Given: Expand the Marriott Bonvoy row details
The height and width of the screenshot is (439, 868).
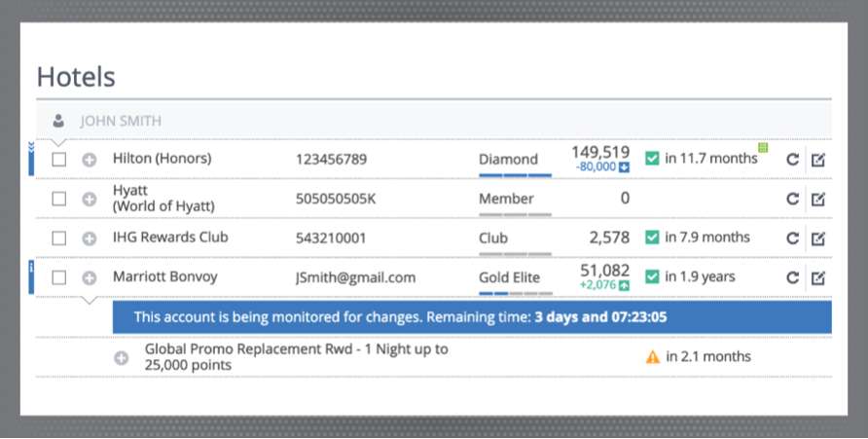Looking at the screenshot, I should [89, 278].
